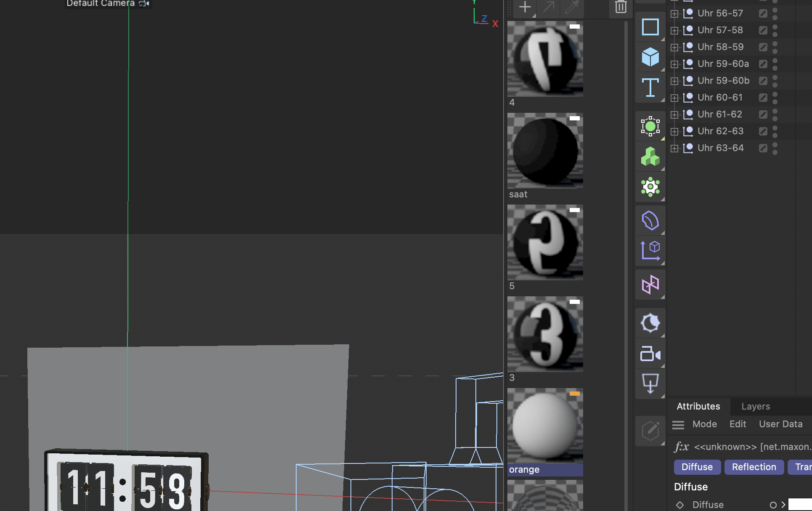Click the Diffuse color swatch
Screen dimensions: 812x511
pyautogui.click(x=800, y=505)
